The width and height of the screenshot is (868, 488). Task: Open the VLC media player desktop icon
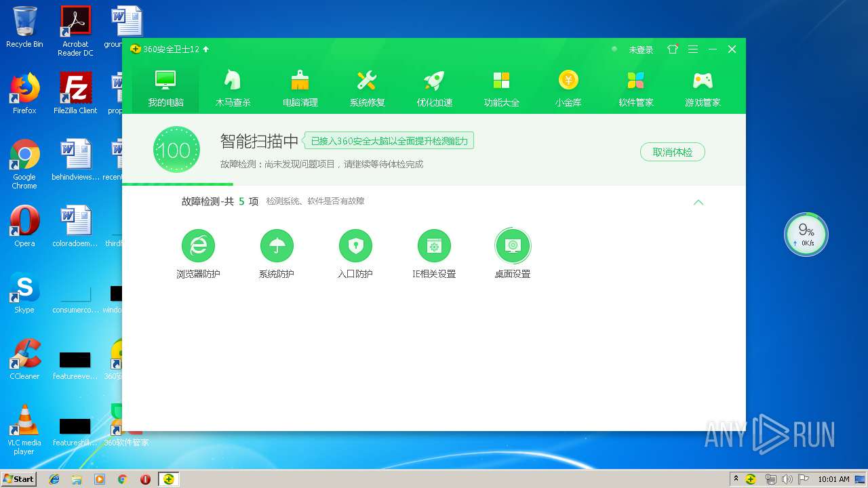point(24,430)
